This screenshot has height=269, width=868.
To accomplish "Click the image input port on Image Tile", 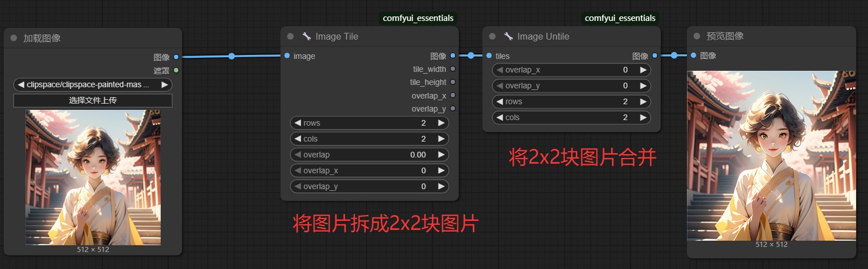I will (287, 55).
